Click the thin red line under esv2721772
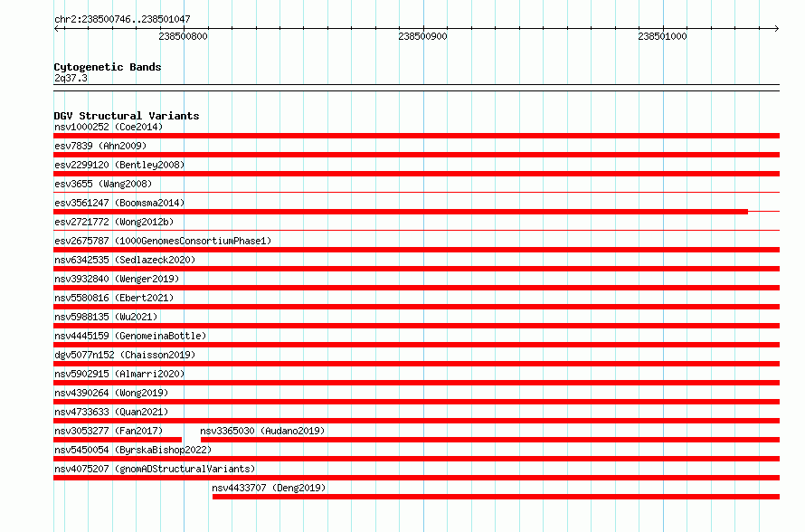The image size is (805, 532). 416,231
